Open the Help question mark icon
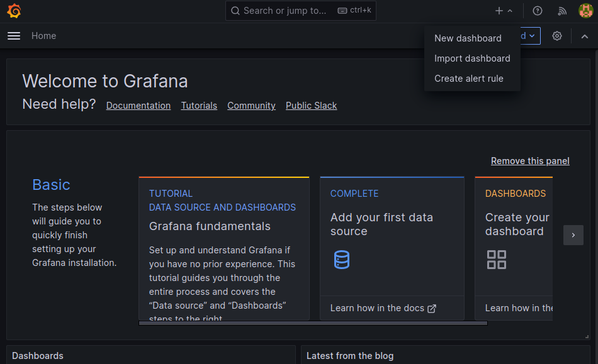Image resolution: width=598 pixels, height=364 pixels. point(537,11)
